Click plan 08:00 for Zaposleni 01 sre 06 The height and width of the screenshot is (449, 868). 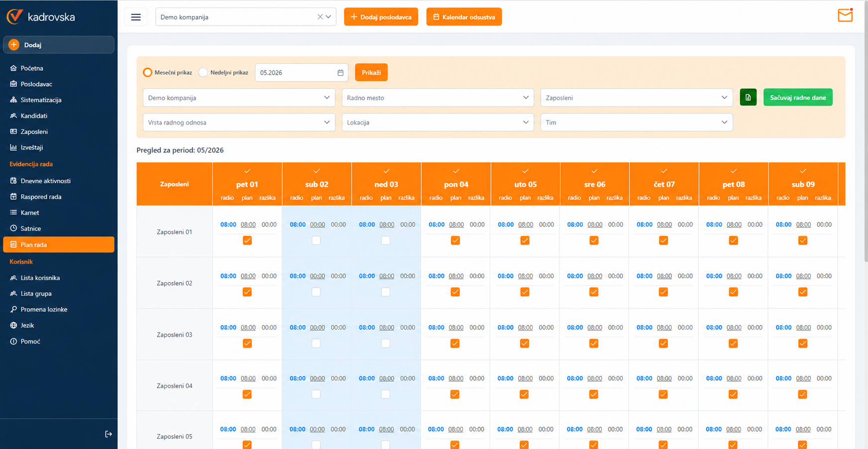tap(595, 224)
